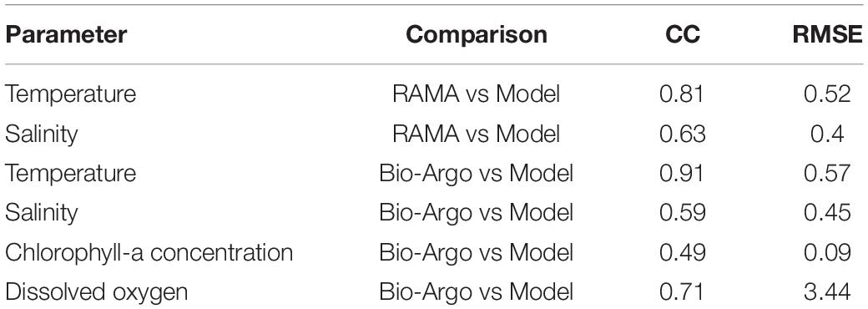Select the CC value 0.49
The width and height of the screenshot is (868, 309).
click(x=682, y=252)
